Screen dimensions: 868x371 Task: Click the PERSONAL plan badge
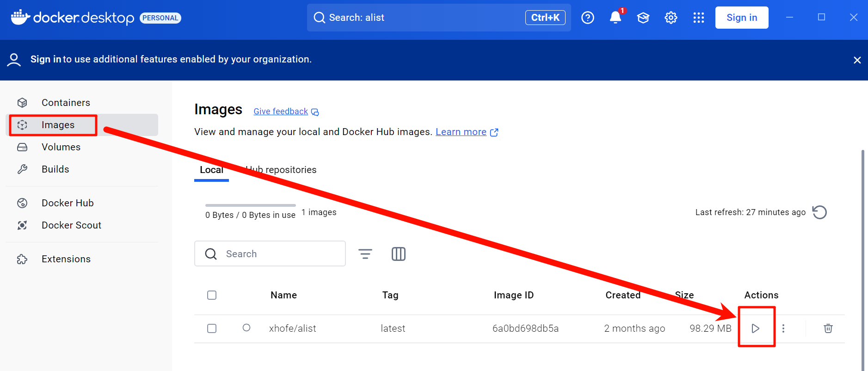[160, 18]
